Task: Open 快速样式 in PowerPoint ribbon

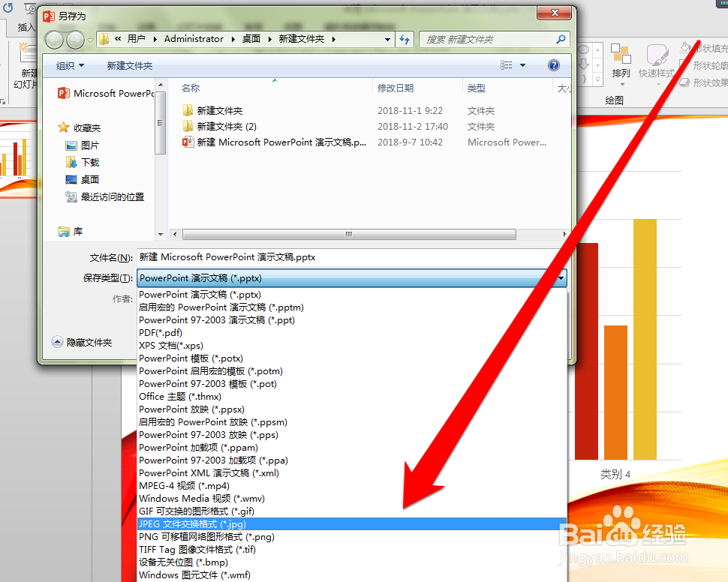Action: 656,65
